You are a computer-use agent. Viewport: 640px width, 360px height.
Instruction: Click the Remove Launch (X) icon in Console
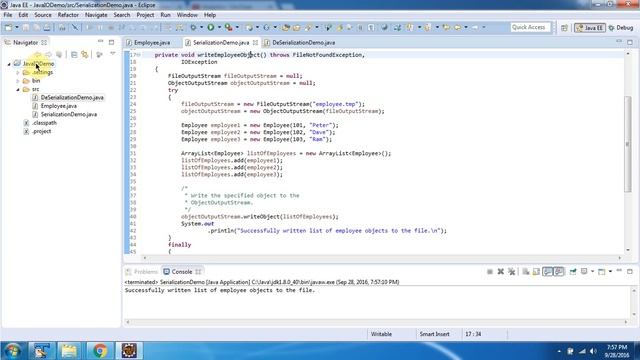pyautogui.click(x=500, y=271)
